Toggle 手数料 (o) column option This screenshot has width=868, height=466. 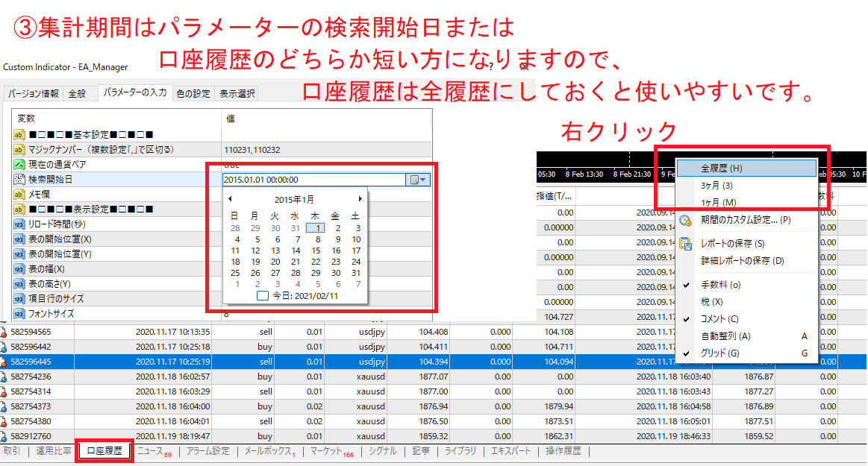click(x=747, y=285)
